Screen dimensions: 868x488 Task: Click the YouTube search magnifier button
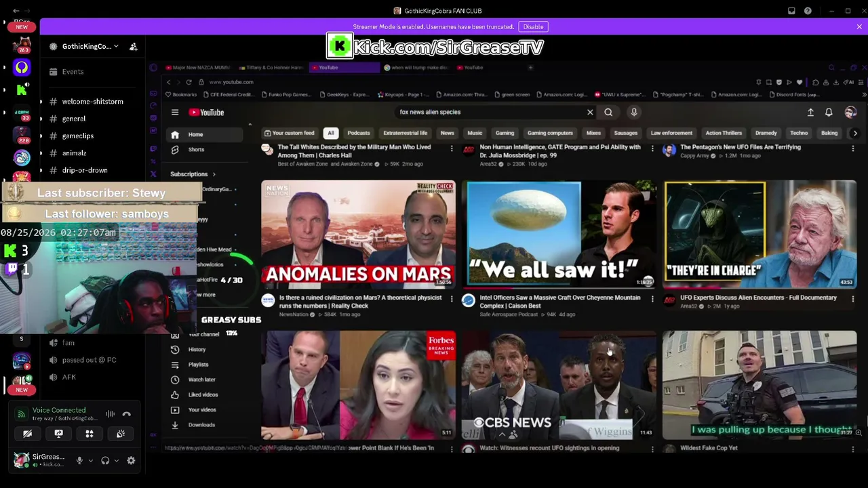[x=608, y=113]
